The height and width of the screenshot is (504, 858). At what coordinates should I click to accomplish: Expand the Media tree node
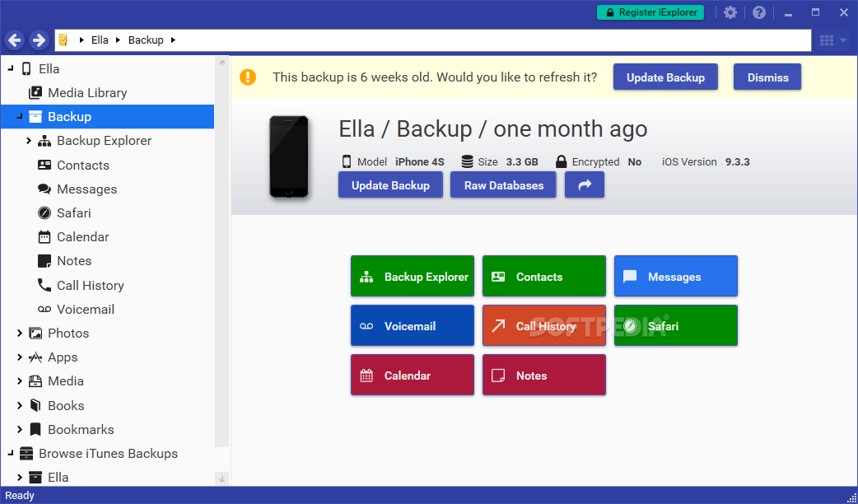pyautogui.click(x=20, y=380)
